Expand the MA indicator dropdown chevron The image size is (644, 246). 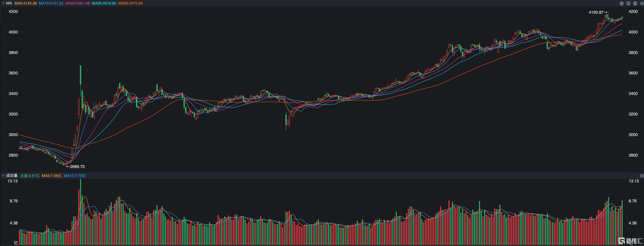(3, 3)
